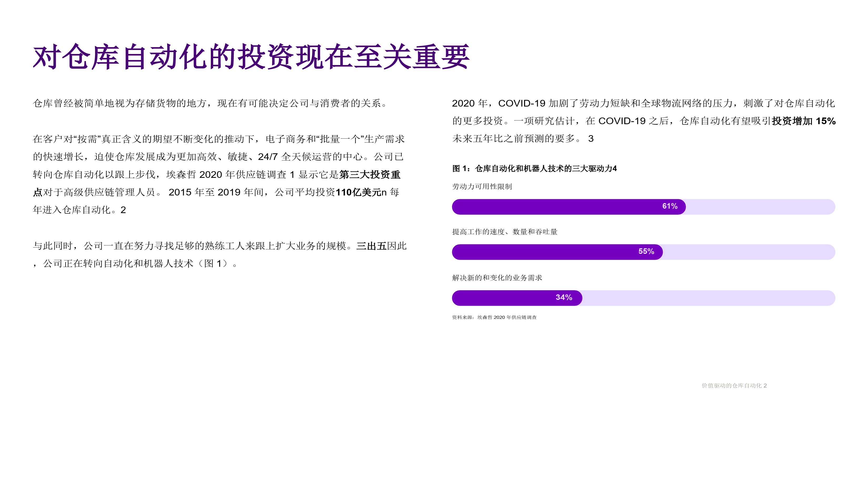Screen dimensions: 868x488
Task: Click figure caption 图 1：仓库自动化和机器人技术的三大驱动力4
Action: click(x=535, y=168)
